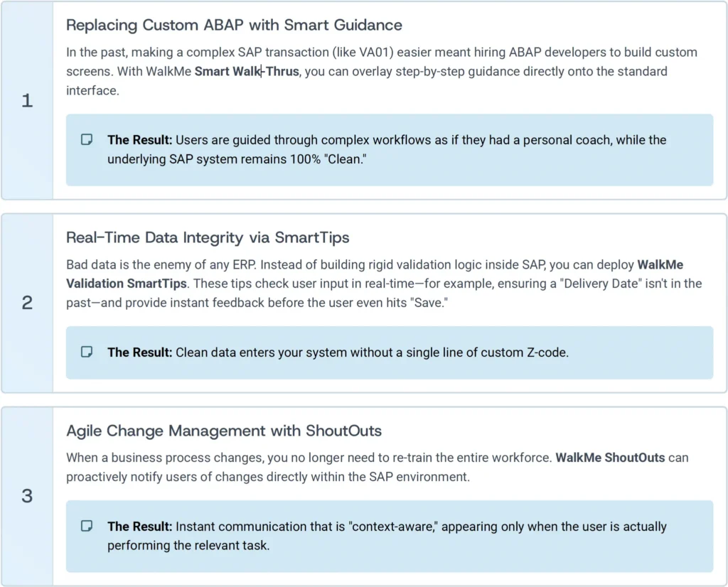728x587 pixels.
Task: Click the note icon beside the Instant communication result
Action: click(86, 526)
